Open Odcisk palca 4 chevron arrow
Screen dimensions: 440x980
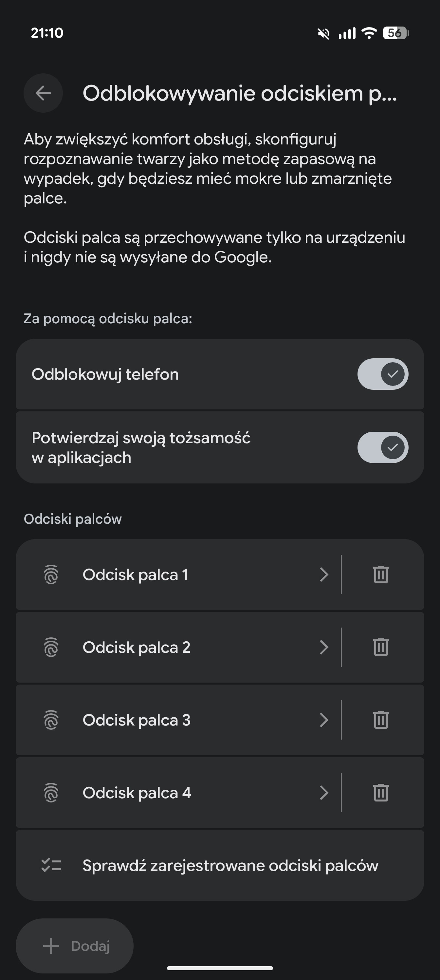[324, 793]
